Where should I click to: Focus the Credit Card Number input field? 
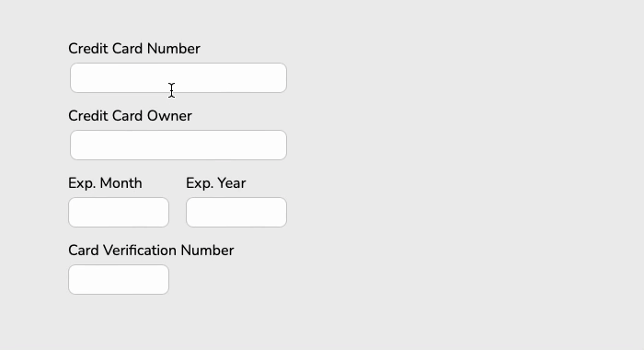point(178,77)
